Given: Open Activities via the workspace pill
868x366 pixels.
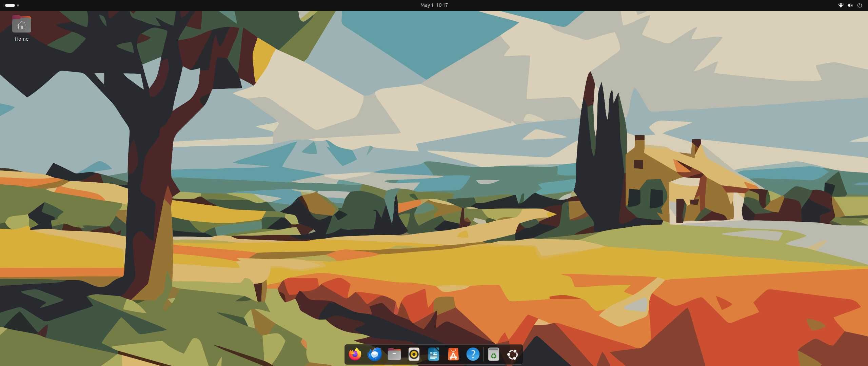Looking at the screenshot, I should click(10, 5).
